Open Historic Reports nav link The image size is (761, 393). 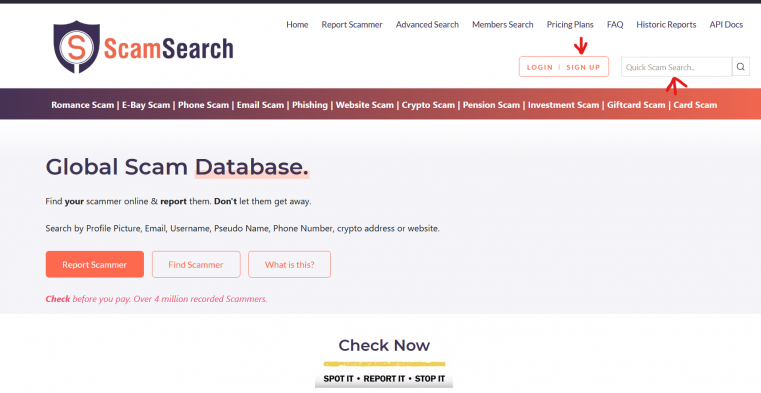pyautogui.click(x=666, y=25)
